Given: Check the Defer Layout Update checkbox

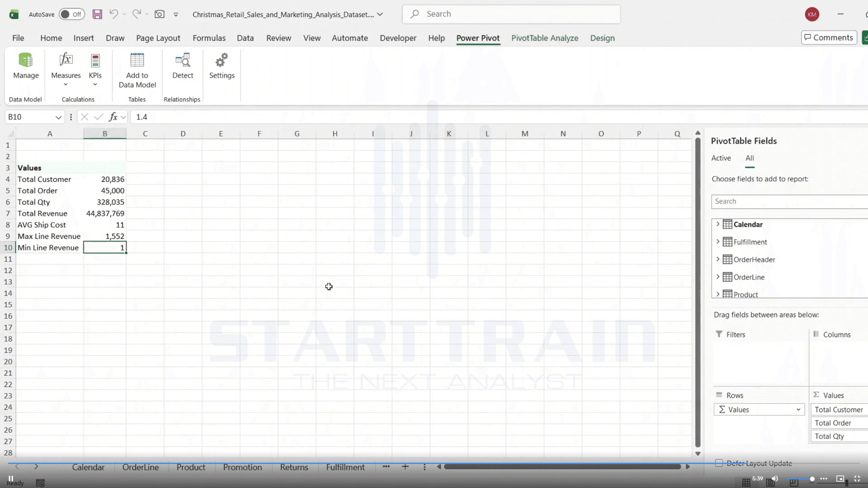Looking at the screenshot, I should pyautogui.click(x=719, y=463).
